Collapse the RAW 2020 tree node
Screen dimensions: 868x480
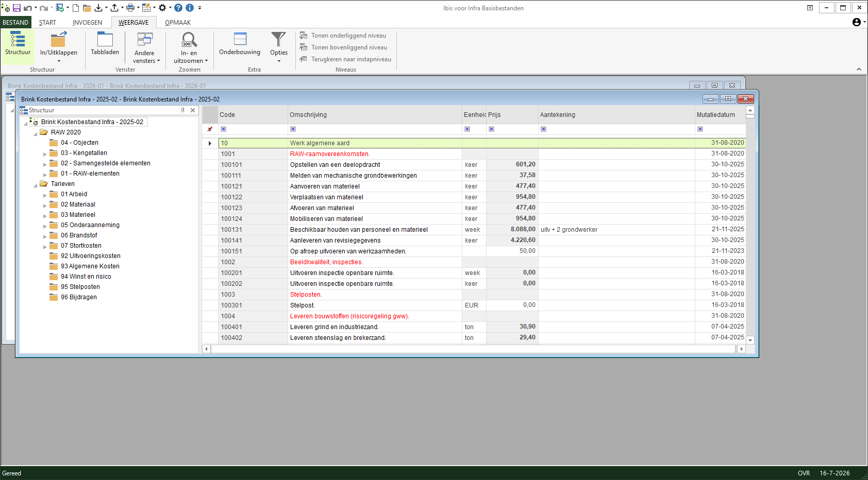pos(36,133)
